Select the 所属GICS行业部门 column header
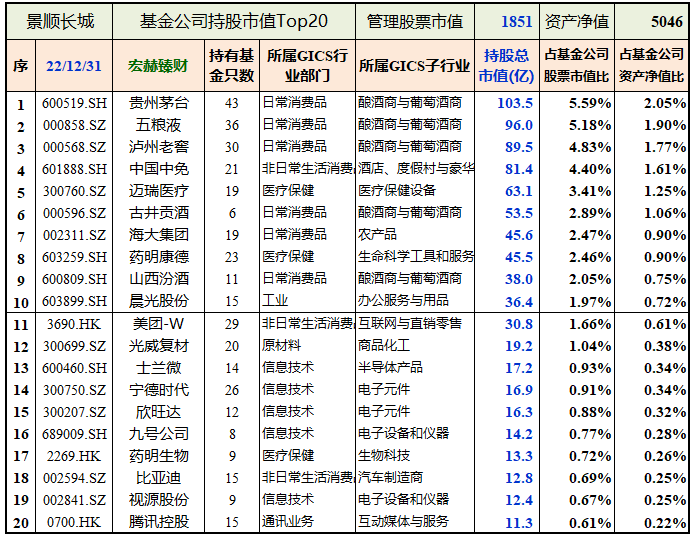The width and height of the screenshot is (690, 536). (x=307, y=66)
